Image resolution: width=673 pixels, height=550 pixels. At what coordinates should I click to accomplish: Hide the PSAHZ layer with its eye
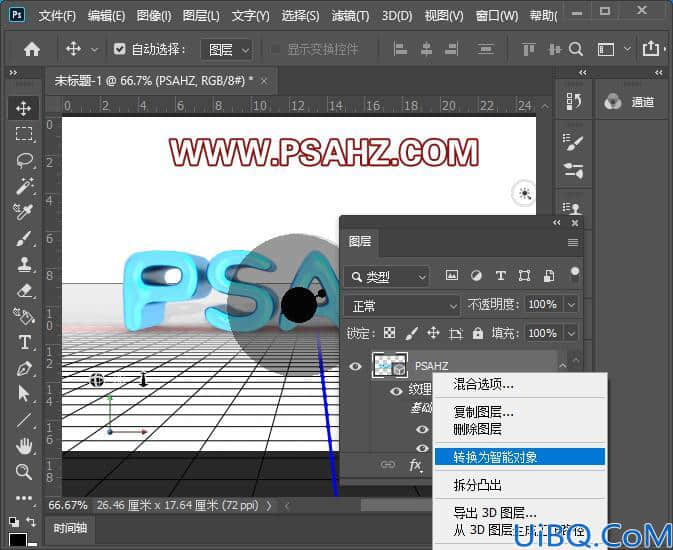coord(355,366)
